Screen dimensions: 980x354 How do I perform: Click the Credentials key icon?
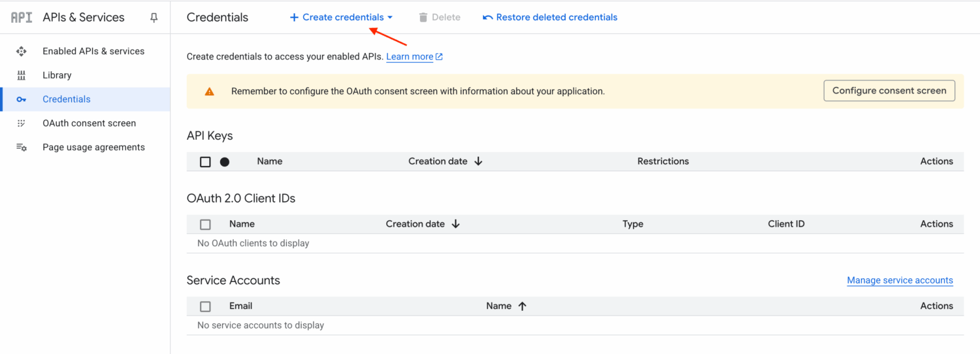(22, 99)
